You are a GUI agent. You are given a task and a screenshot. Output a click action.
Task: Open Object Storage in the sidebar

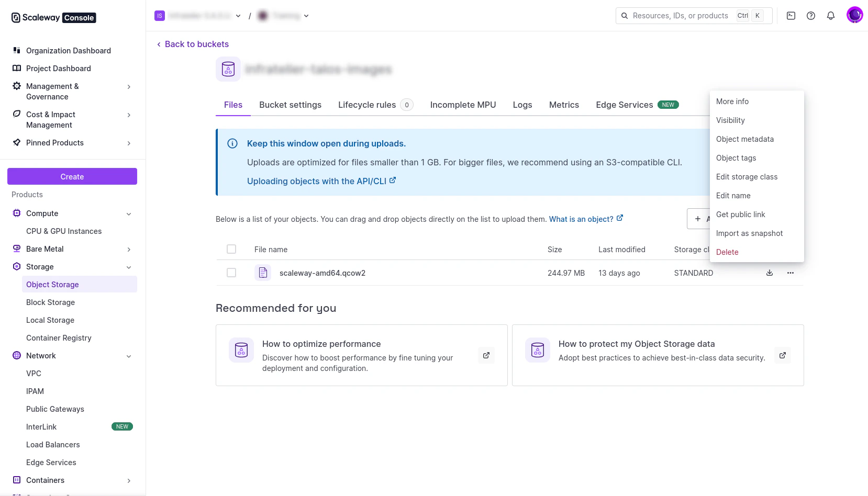[52, 284]
